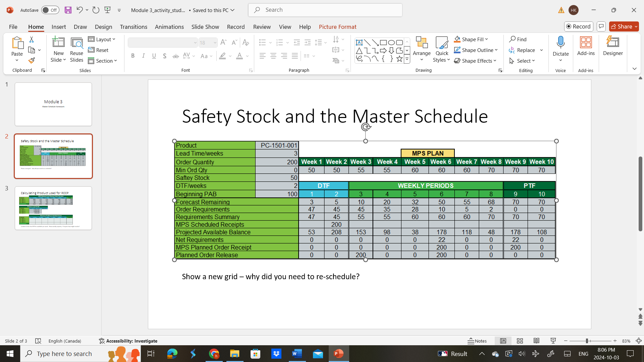
Task: Select the rectangle shape in Drawing gallery
Action: (x=384, y=43)
